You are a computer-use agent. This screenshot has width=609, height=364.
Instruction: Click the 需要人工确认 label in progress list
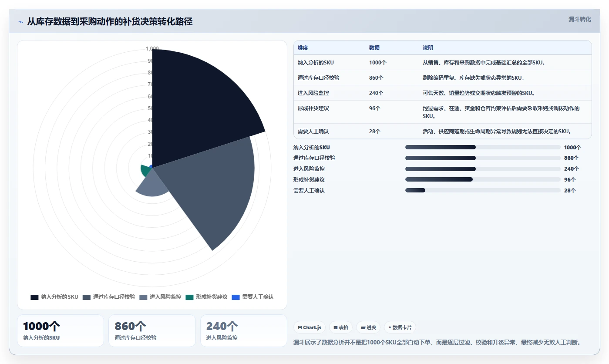309,191
